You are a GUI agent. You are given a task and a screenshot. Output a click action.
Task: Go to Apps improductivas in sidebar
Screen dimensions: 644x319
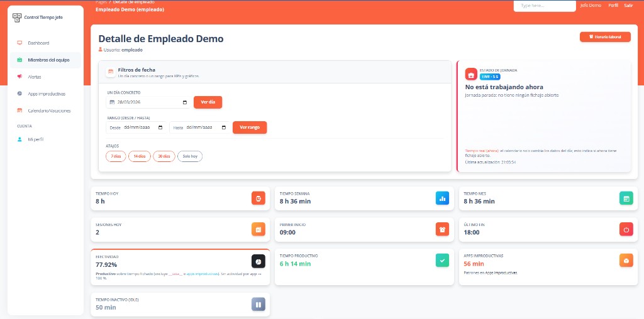pos(45,94)
